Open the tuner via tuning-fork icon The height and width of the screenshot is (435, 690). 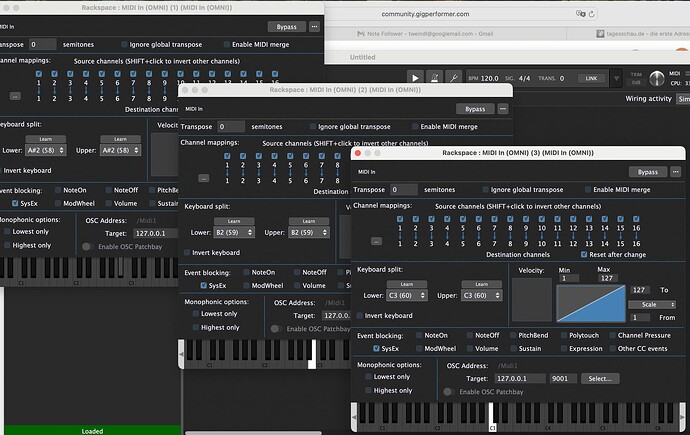[453, 78]
